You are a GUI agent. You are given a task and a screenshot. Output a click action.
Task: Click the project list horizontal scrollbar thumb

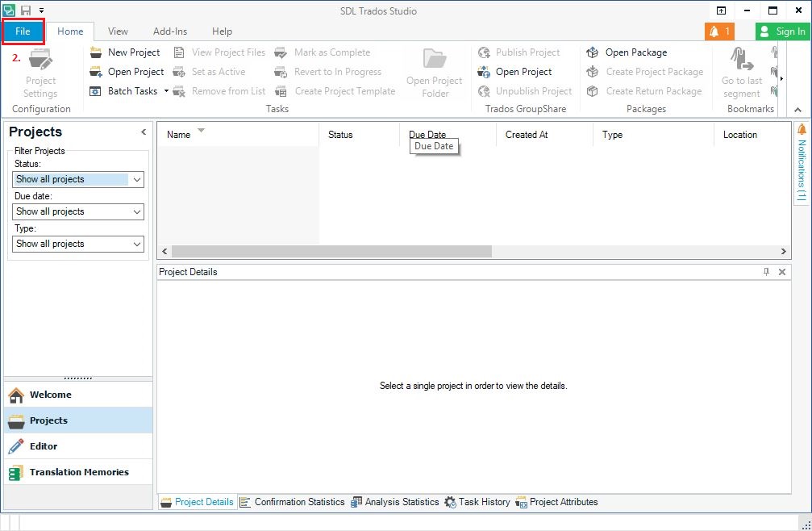(x=331, y=251)
